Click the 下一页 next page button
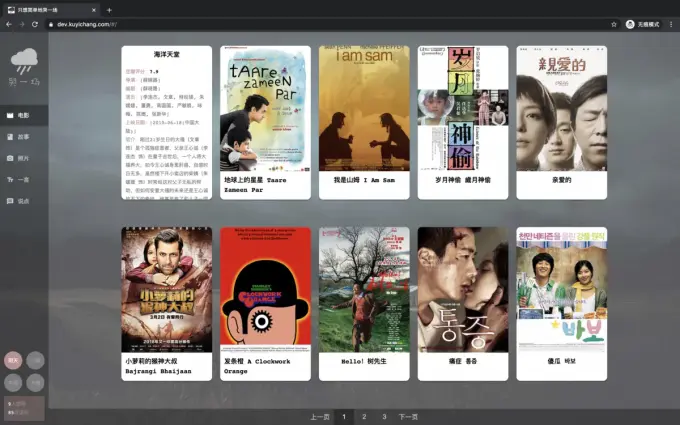Viewport: 680px width, 425px height. 408,417
